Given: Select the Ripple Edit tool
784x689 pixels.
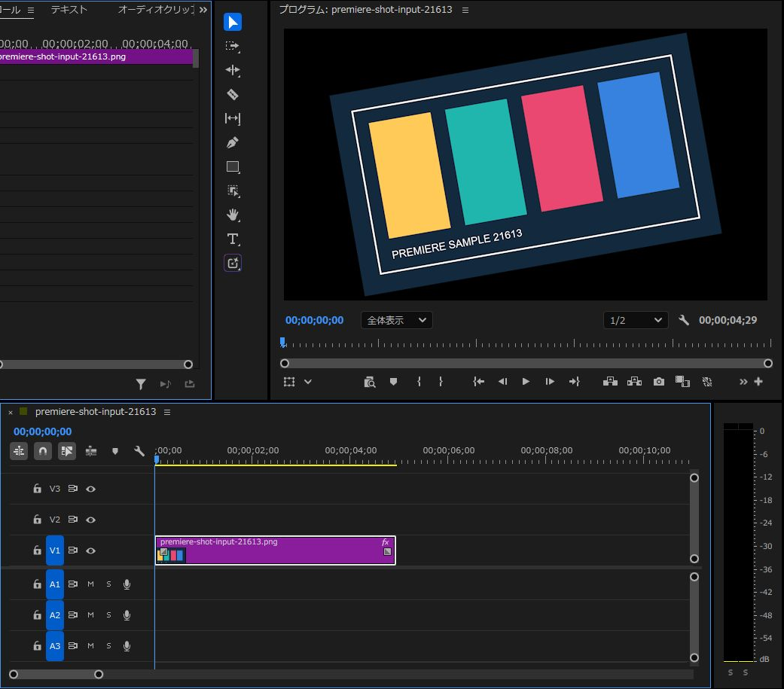Looking at the screenshot, I should pos(233,70).
